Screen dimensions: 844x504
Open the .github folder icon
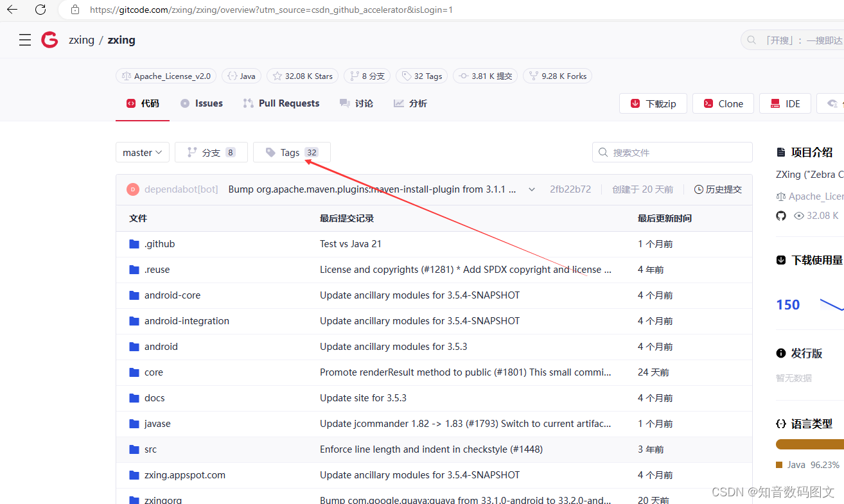[134, 244]
